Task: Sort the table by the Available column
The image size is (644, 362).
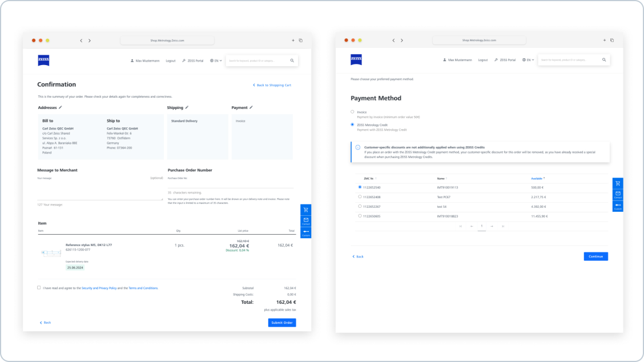Action: (537, 178)
